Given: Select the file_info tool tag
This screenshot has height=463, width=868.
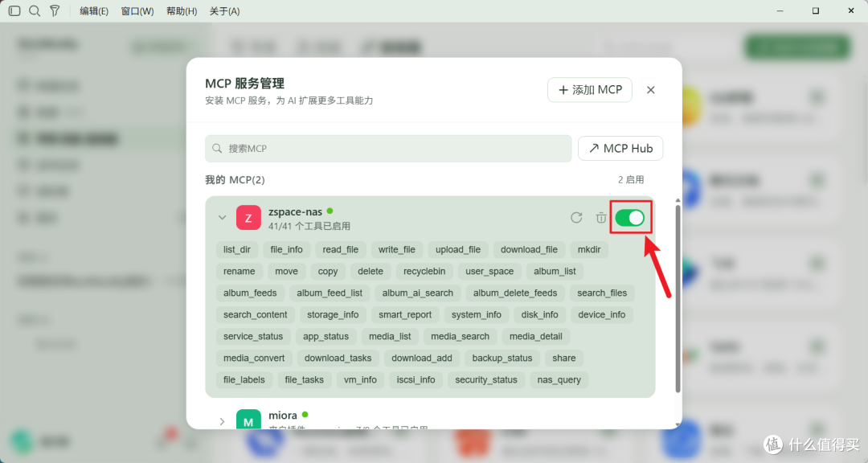Looking at the screenshot, I should (x=287, y=250).
